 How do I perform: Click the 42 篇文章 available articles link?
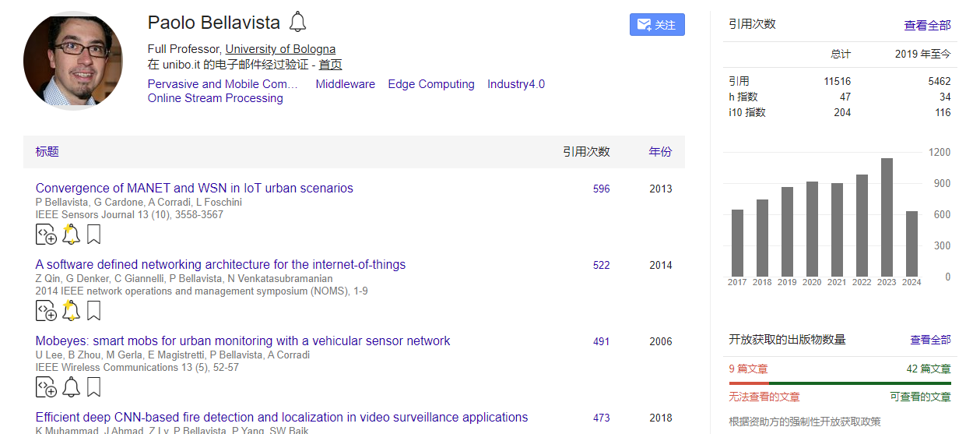pos(929,369)
